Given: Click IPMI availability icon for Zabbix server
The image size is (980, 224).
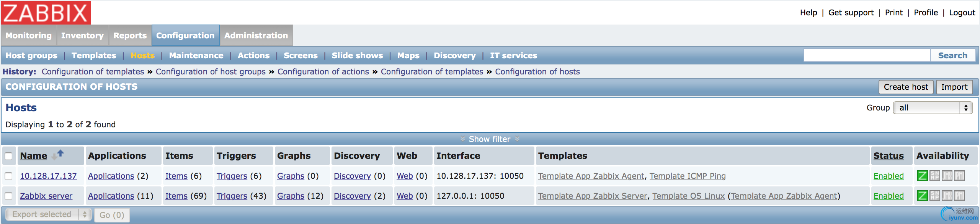Looking at the screenshot, I should click(x=959, y=196).
